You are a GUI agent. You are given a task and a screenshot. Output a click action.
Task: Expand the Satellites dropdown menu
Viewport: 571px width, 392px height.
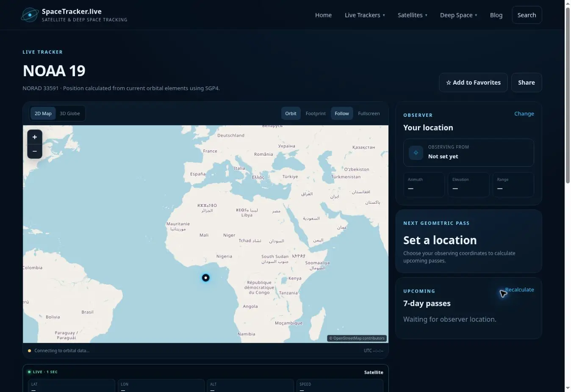[x=413, y=15]
